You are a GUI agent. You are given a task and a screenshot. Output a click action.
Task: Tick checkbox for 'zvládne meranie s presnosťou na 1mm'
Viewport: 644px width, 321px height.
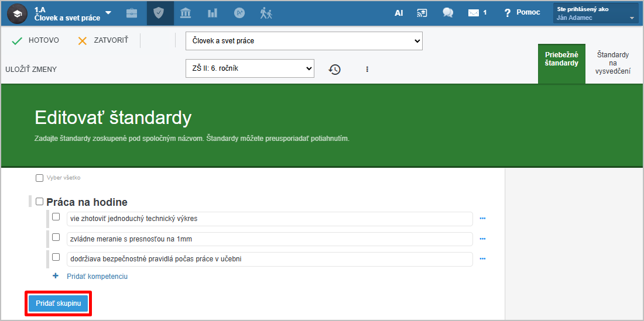point(56,237)
